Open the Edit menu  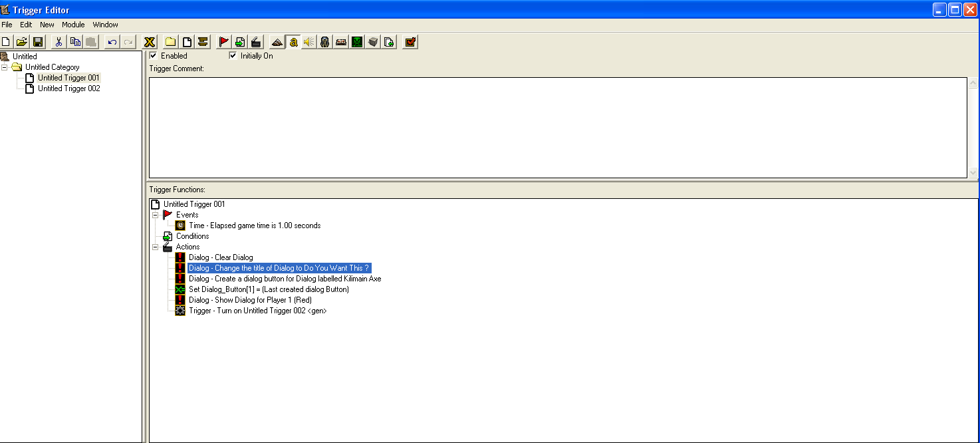click(26, 25)
